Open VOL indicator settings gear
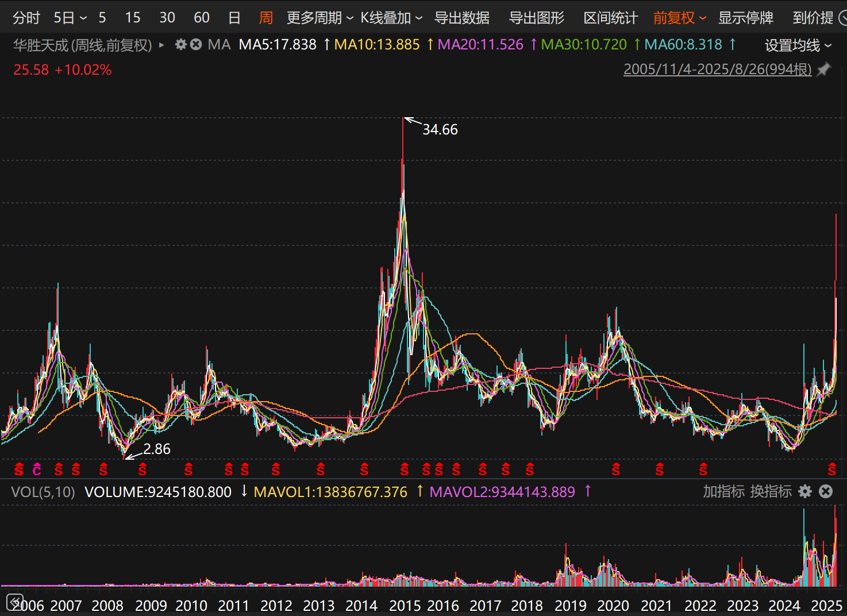The image size is (847, 616). point(805,491)
